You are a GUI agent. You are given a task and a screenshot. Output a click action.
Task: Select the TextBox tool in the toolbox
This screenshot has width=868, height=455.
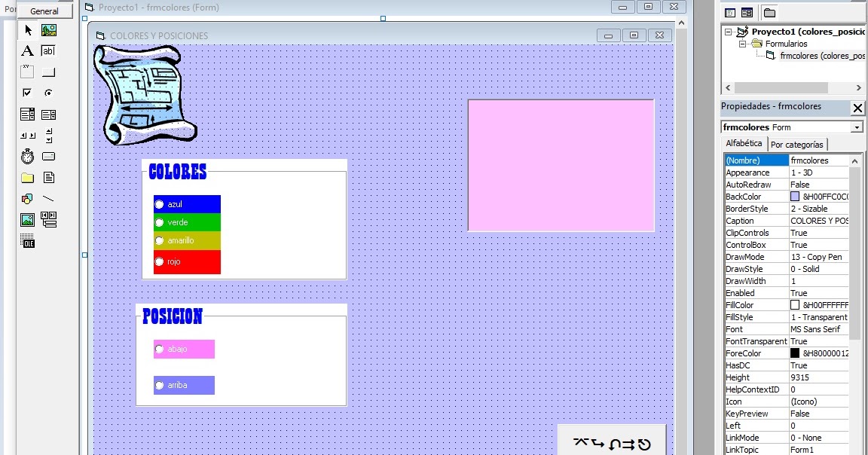(49, 50)
